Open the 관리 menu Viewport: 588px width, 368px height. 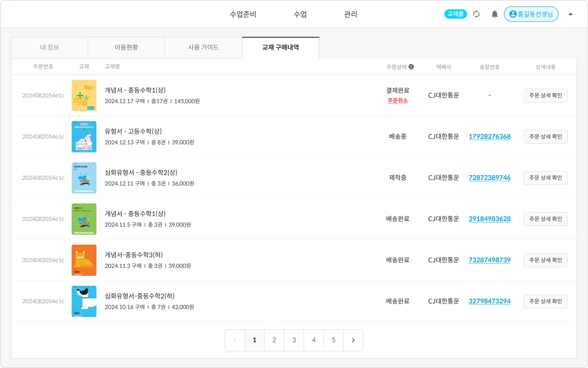[x=351, y=14]
